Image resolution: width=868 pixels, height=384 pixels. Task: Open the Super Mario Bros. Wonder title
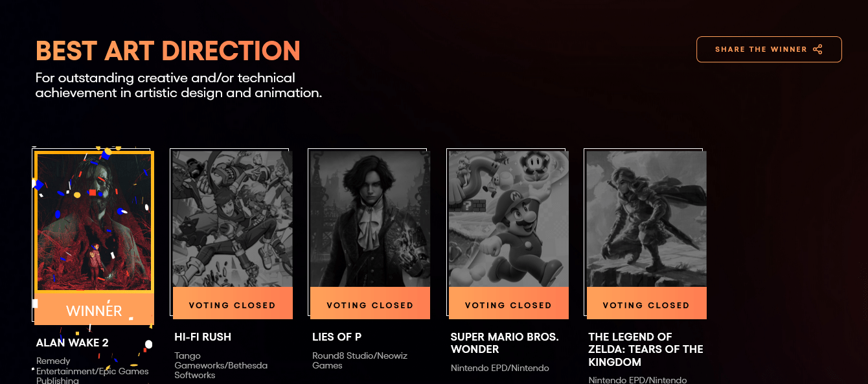[x=505, y=343]
